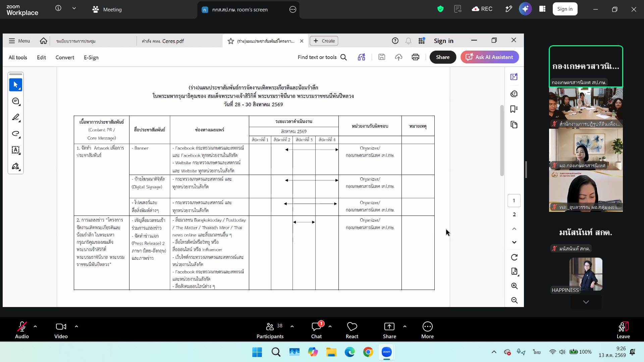Upload the file to cloud storage
Viewport: 644px width, 362px height.
click(398, 57)
